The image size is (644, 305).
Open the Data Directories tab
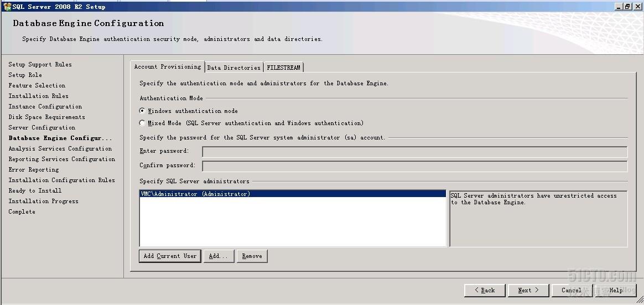coord(233,68)
